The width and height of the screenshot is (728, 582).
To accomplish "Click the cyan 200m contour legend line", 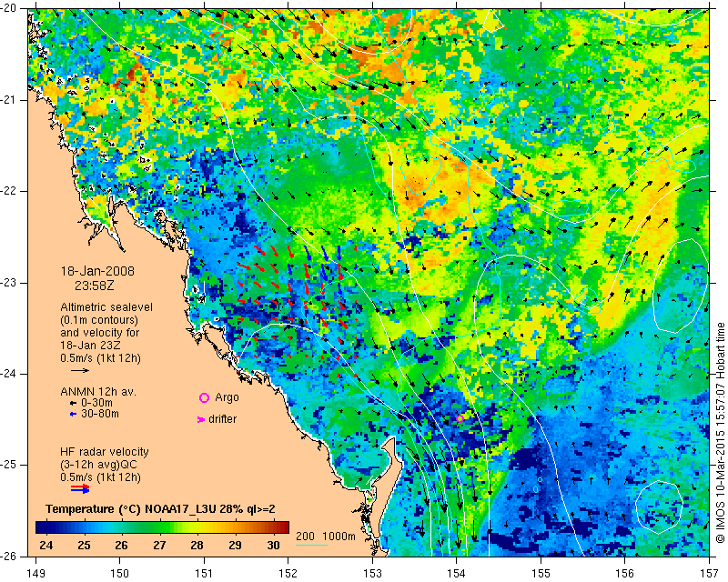I will pyautogui.click(x=311, y=545).
